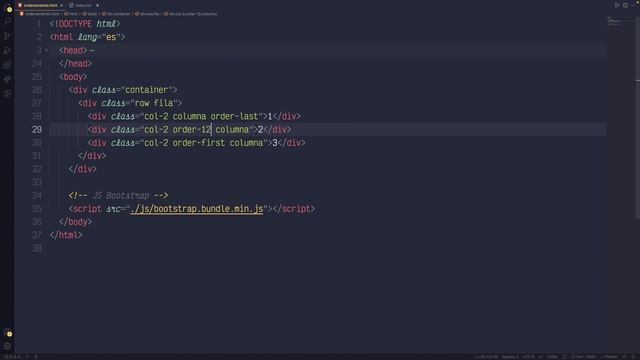Open the Run and Debug view
Image resolution: width=640 pixels, height=360 pixels.
click(7, 51)
